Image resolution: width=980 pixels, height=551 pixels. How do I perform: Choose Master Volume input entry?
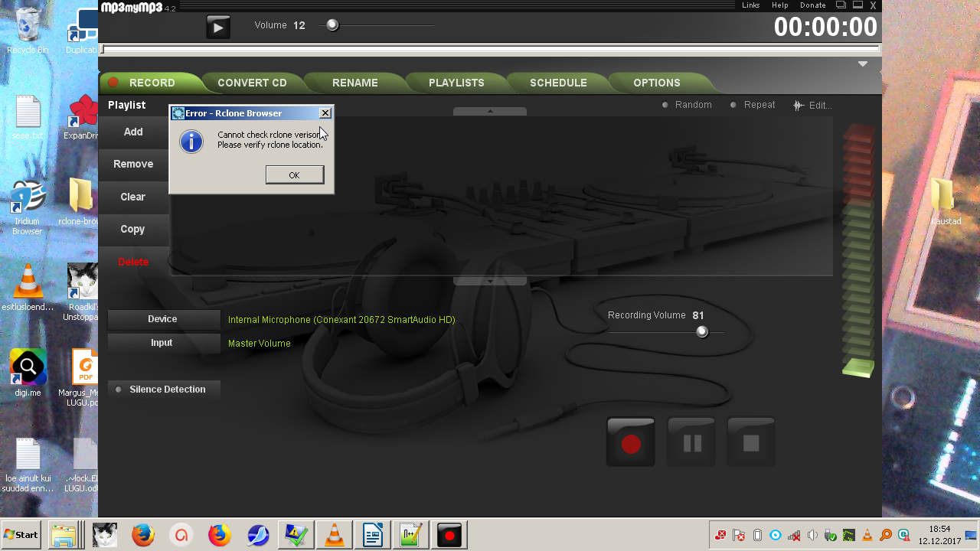260,344
